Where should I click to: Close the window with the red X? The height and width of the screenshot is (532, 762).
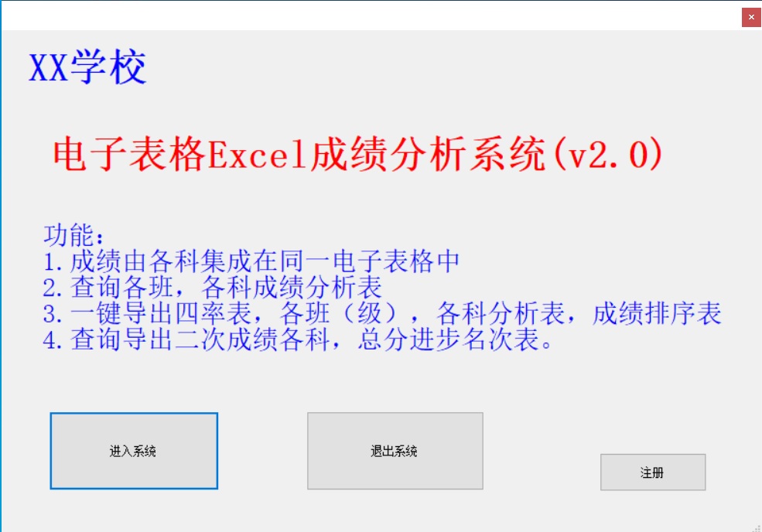pos(751,17)
